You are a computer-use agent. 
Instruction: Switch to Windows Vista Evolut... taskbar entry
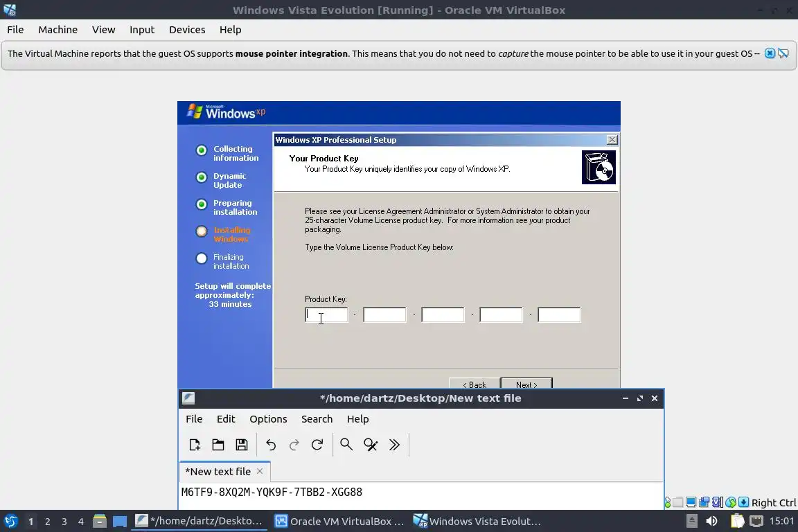(477, 521)
